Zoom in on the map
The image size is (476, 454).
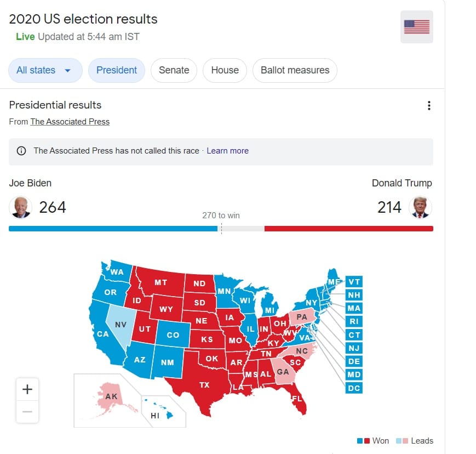click(x=27, y=389)
